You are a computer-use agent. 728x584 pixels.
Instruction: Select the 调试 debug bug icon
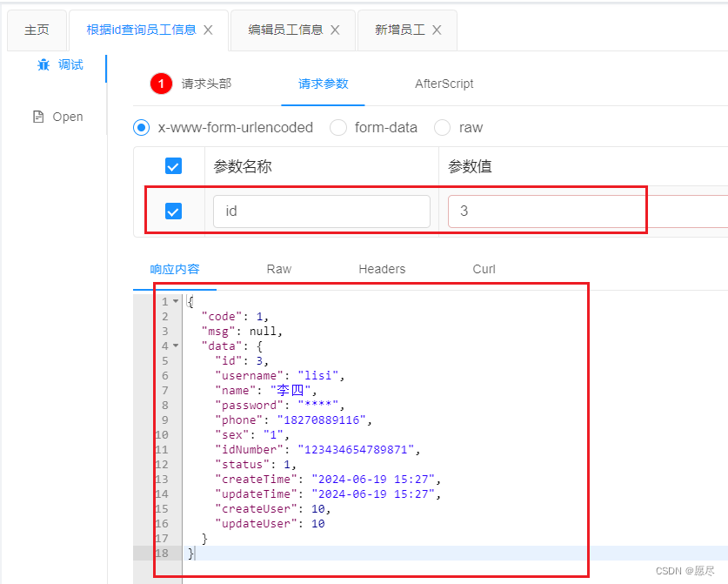tap(42, 63)
